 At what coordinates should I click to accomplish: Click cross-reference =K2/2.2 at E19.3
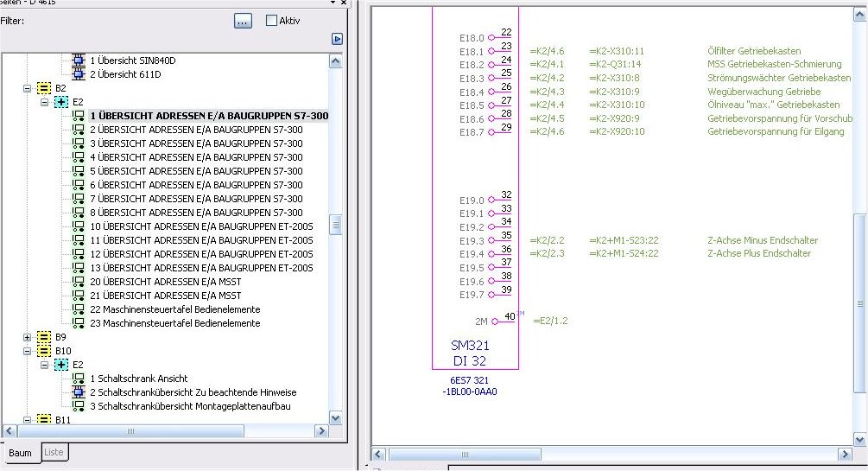tap(547, 240)
